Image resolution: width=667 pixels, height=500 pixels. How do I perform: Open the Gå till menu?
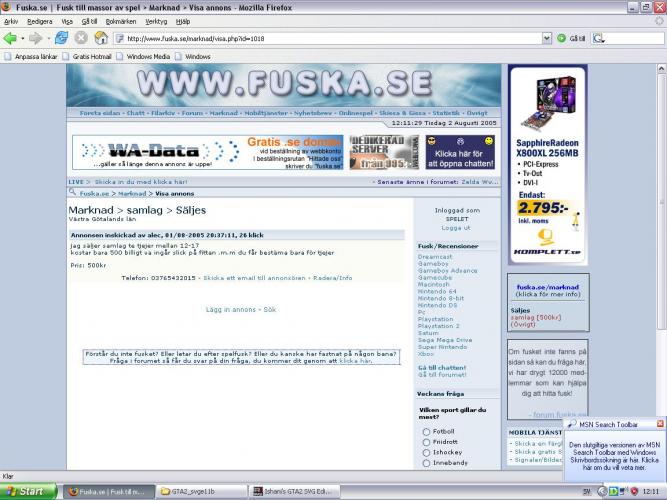tap(89, 21)
